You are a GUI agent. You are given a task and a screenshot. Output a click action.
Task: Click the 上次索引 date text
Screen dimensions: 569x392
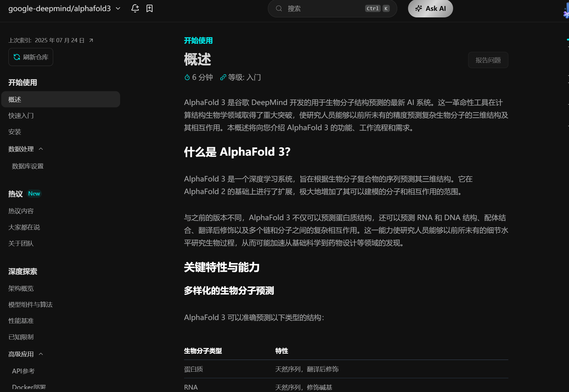tap(47, 40)
